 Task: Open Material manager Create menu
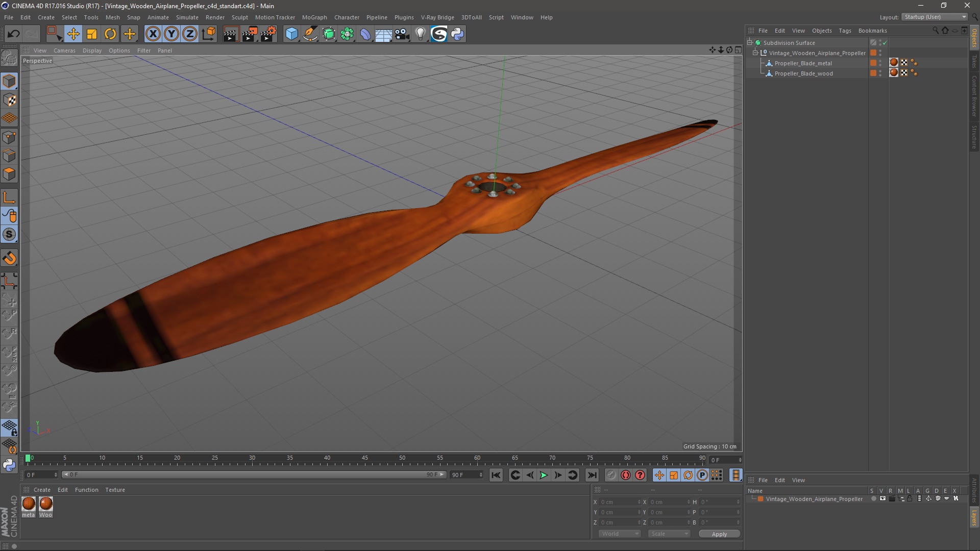click(x=42, y=490)
